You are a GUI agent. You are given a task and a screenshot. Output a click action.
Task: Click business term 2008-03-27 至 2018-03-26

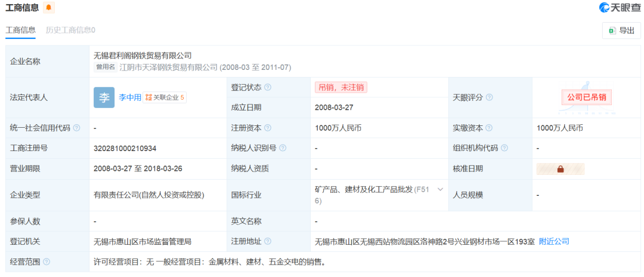138,168
